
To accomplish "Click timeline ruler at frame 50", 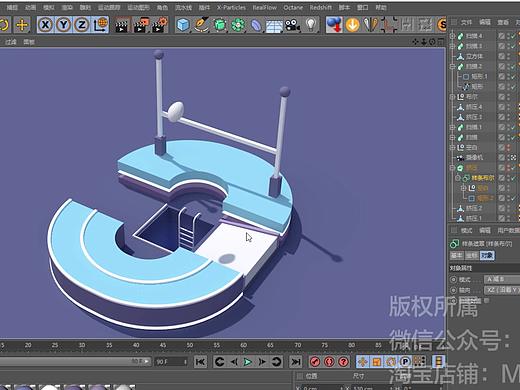I will point(190,345).
